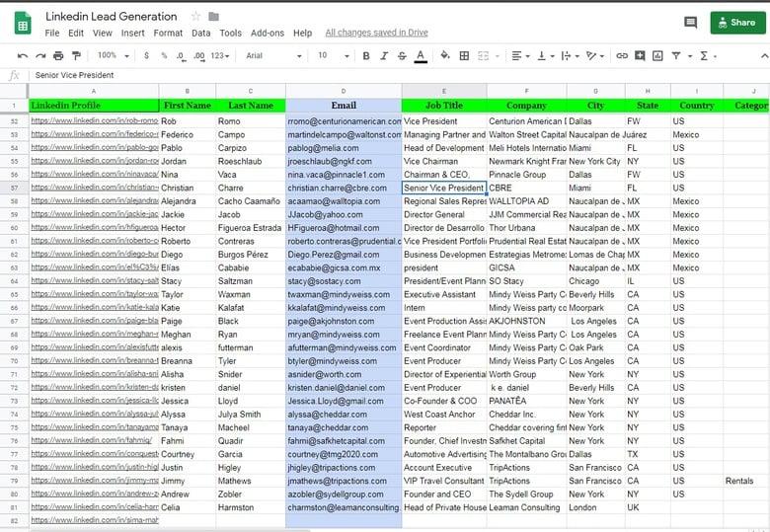Click the Insert comment icon
The image size is (770, 532).
pos(640,55)
